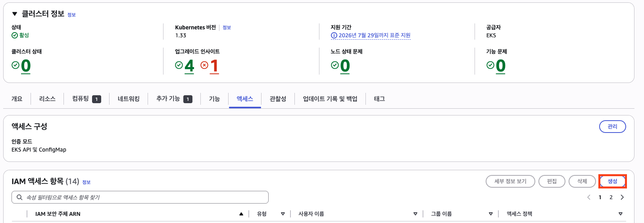Sort by IAM 보안 주체 ARN ascending arrow
Viewport: 644px width, 223px height.
click(x=241, y=214)
